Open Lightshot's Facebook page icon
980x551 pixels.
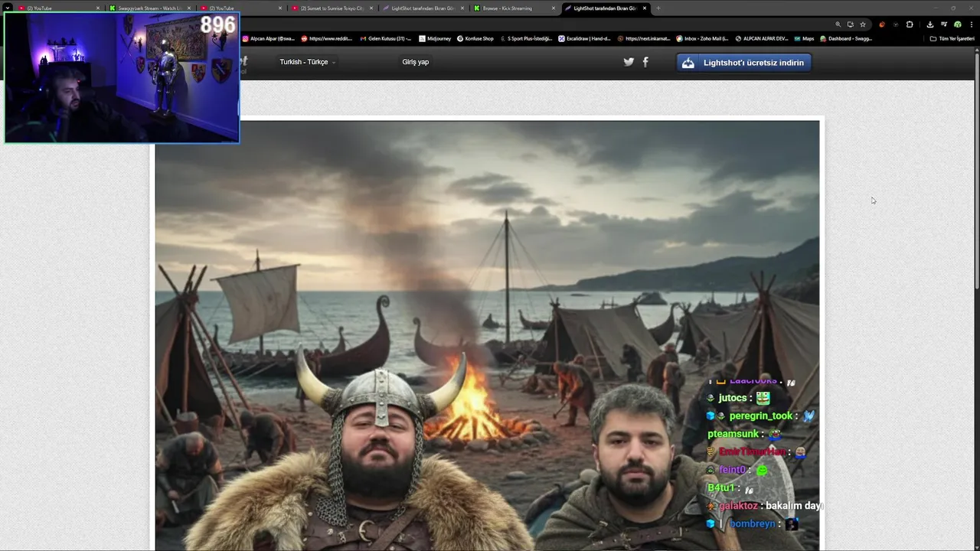pos(645,62)
